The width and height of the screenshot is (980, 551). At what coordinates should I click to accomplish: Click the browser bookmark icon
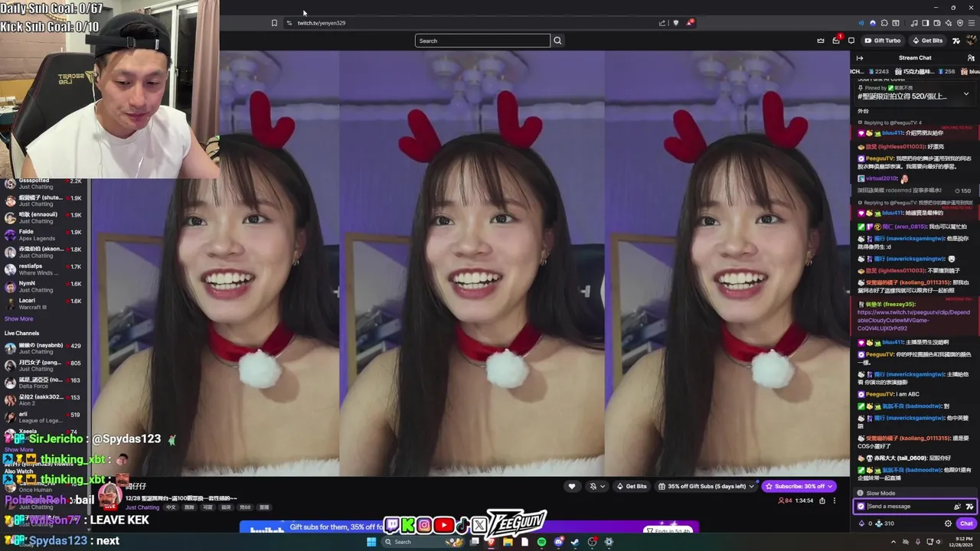tap(274, 23)
